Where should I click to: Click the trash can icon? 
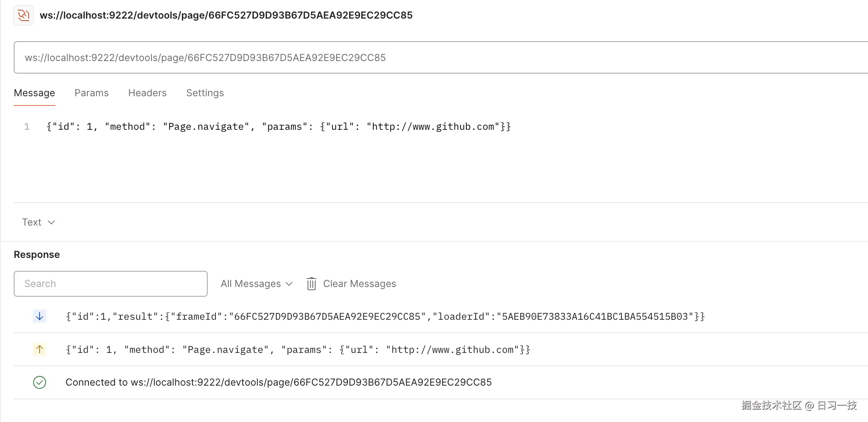[x=311, y=284]
